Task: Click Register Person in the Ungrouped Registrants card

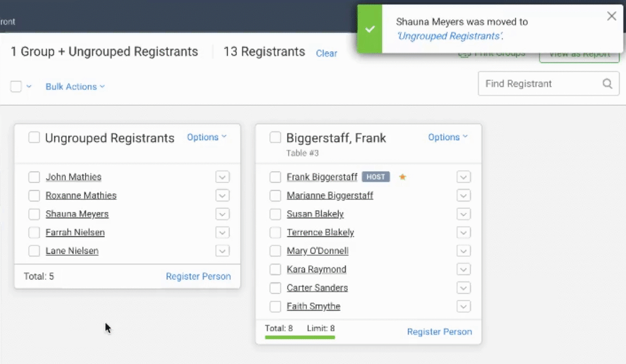Action: 198,277
